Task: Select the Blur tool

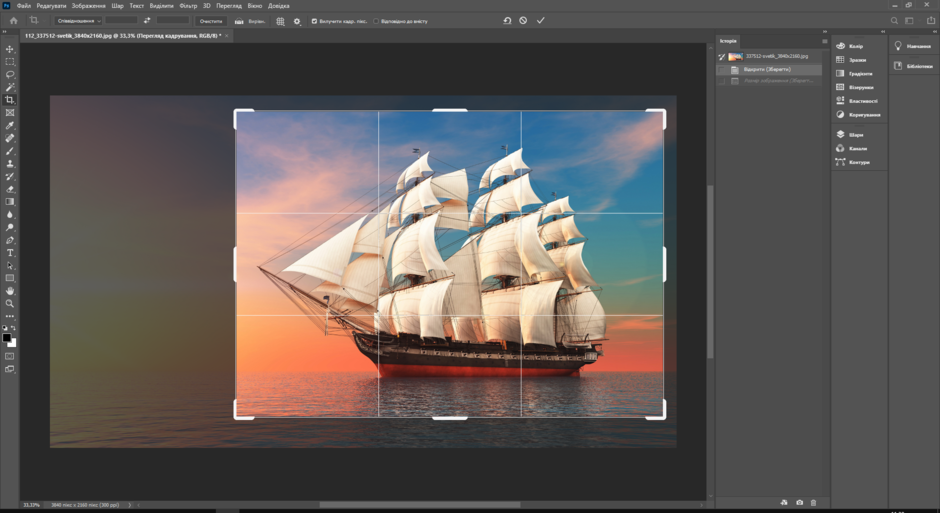Action: (10, 215)
